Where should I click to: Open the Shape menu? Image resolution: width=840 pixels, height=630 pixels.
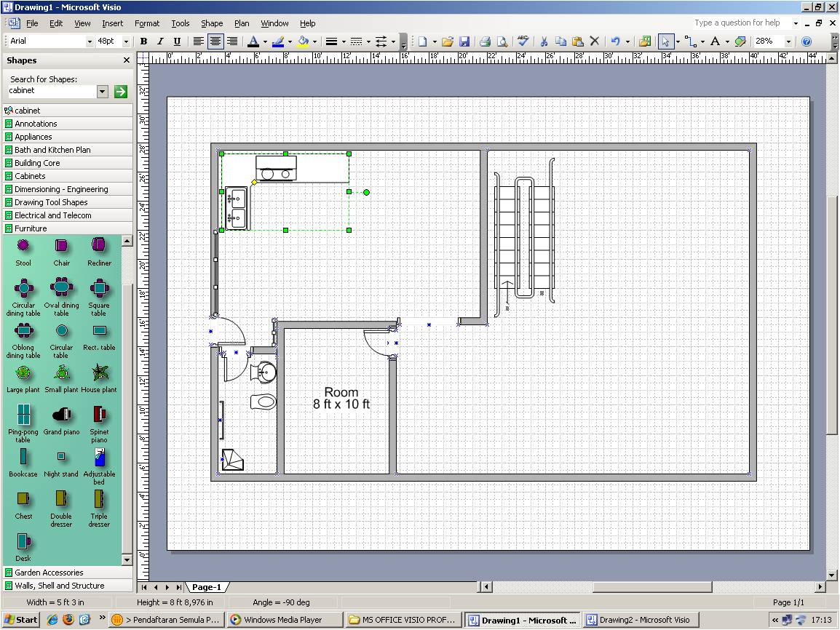212,23
